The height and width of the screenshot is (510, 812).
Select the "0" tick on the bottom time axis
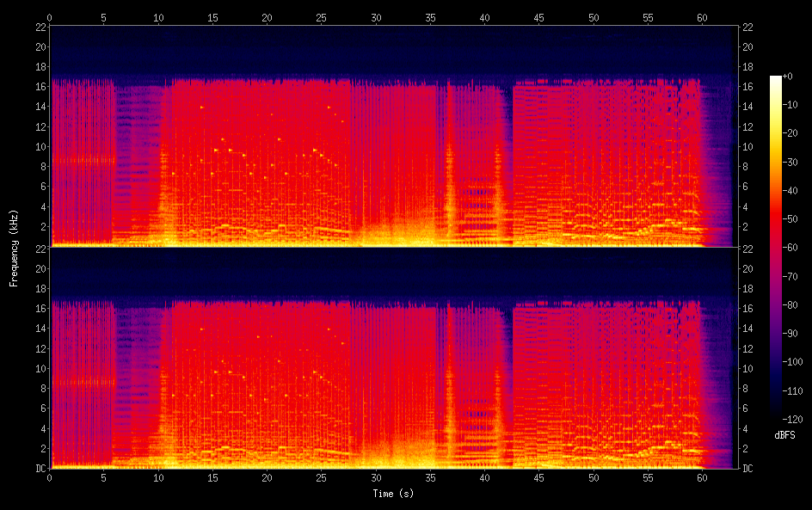click(x=50, y=479)
